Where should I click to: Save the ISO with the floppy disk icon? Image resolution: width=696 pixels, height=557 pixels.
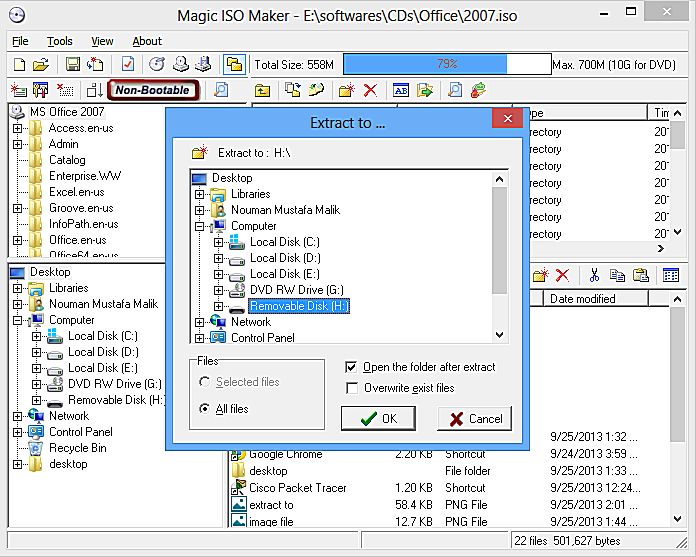(73, 65)
